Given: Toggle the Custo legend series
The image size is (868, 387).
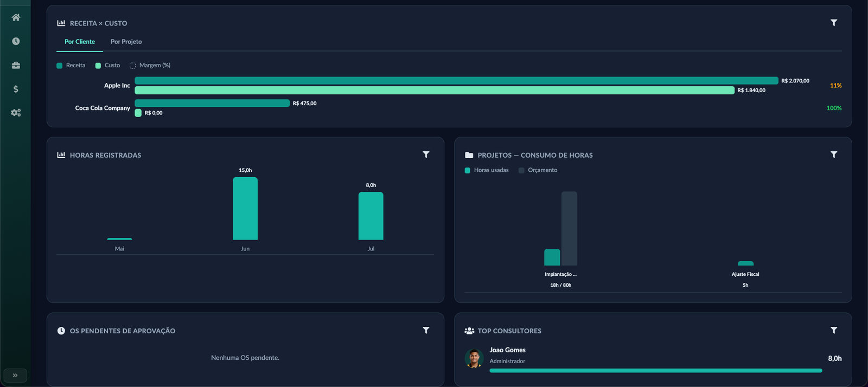Looking at the screenshot, I should 107,66.
